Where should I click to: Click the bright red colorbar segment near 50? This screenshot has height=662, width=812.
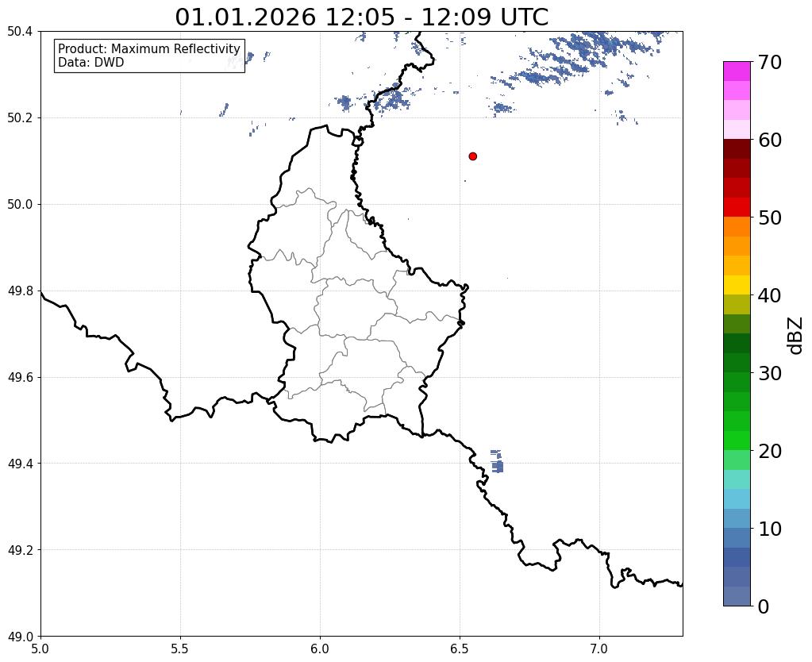point(737,207)
